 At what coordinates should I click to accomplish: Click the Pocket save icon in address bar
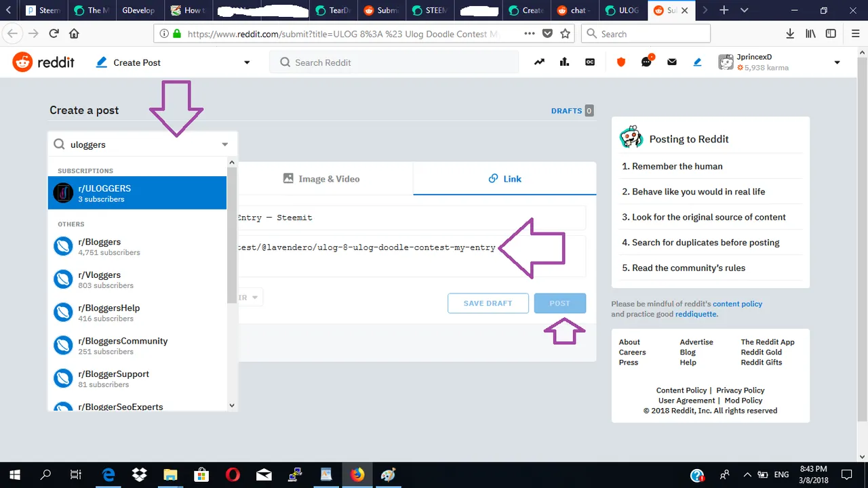(548, 33)
